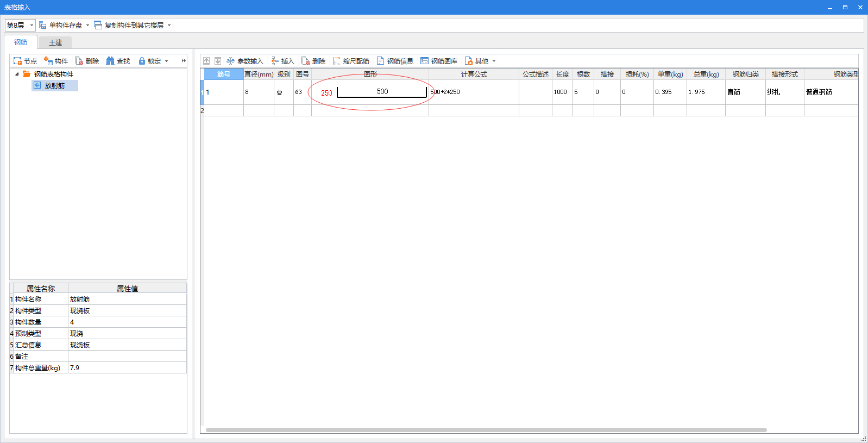Select the 普通钢筋 rebar type cell
Screen dimensions: 868x443
(x=831, y=92)
